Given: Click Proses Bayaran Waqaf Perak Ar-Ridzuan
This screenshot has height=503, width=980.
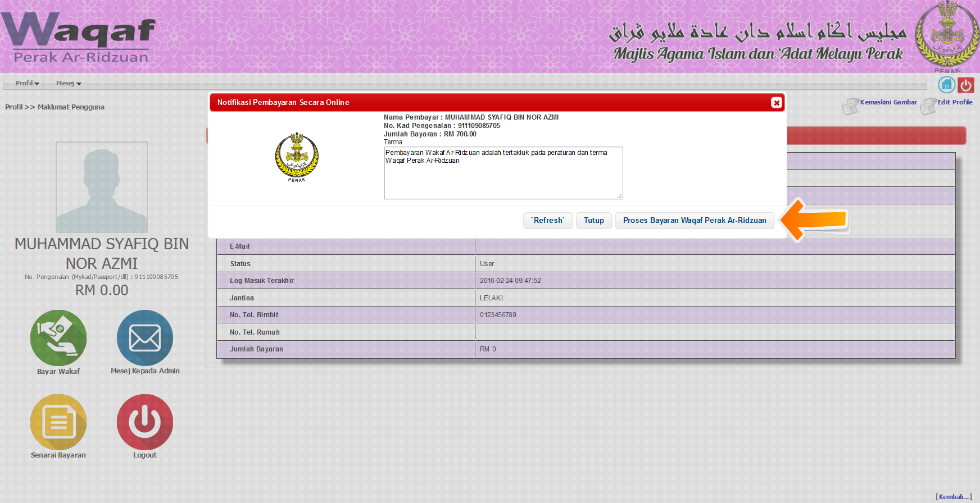Looking at the screenshot, I should pyautogui.click(x=695, y=221).
